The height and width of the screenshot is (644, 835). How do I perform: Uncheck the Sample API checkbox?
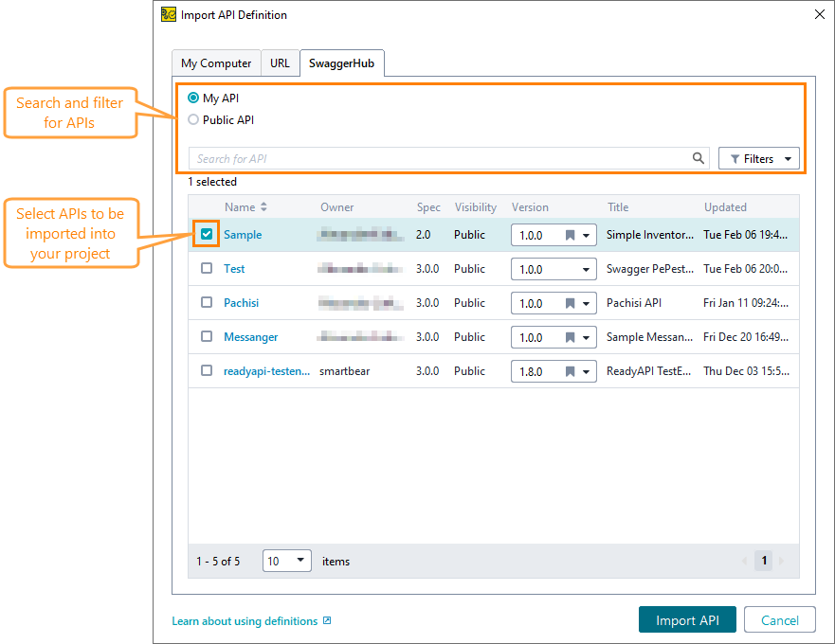(x=206, y=234)
